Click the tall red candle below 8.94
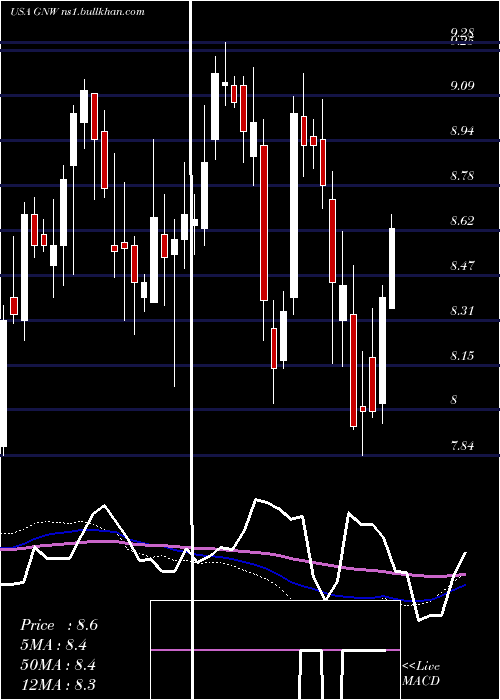The image size is (500, 700). tap(264, 223)
